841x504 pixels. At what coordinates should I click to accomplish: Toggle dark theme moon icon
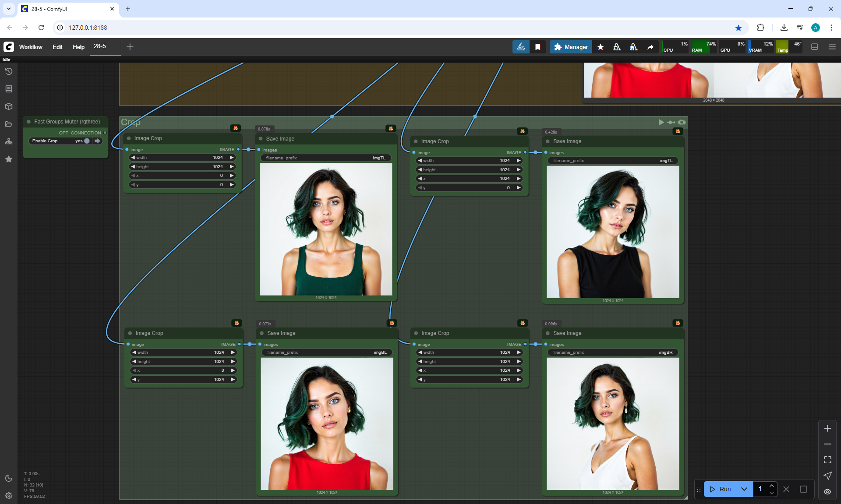click(8, 478)
